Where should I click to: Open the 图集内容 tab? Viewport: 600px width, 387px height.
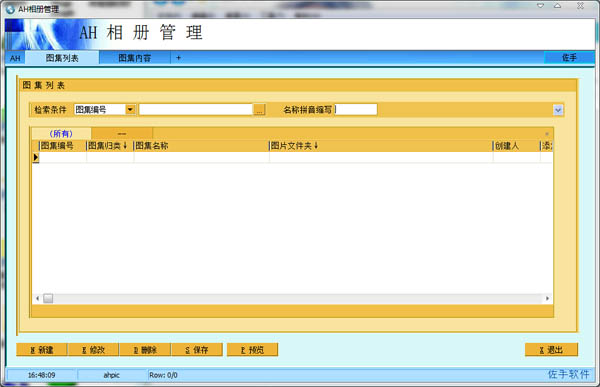[134, 58]
